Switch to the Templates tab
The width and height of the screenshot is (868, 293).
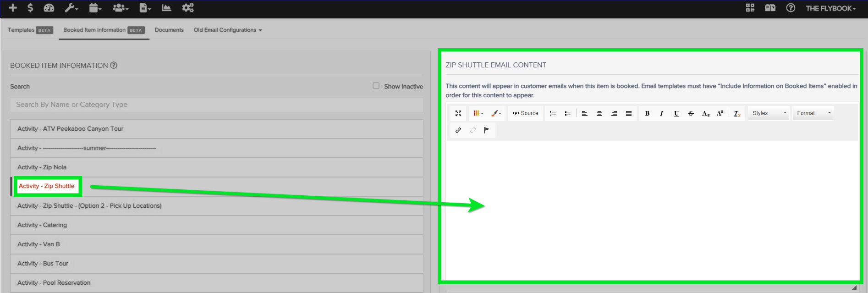(30, 30)
